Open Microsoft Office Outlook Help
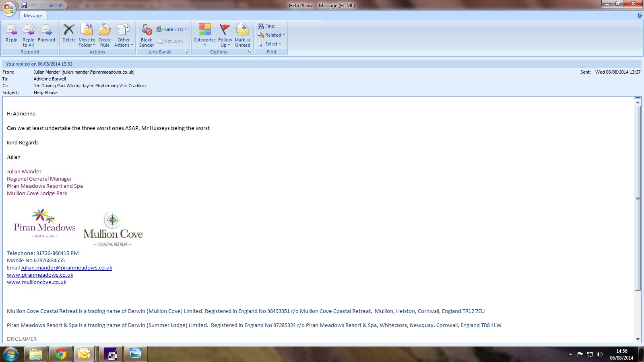Screen dimensions: 644x362 (x=640, y=15)
